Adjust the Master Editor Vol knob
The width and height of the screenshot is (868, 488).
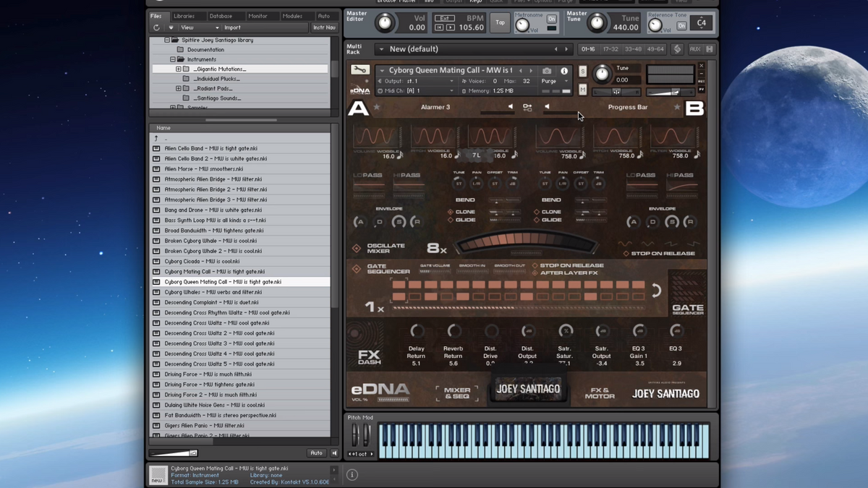tap(386, 23)
